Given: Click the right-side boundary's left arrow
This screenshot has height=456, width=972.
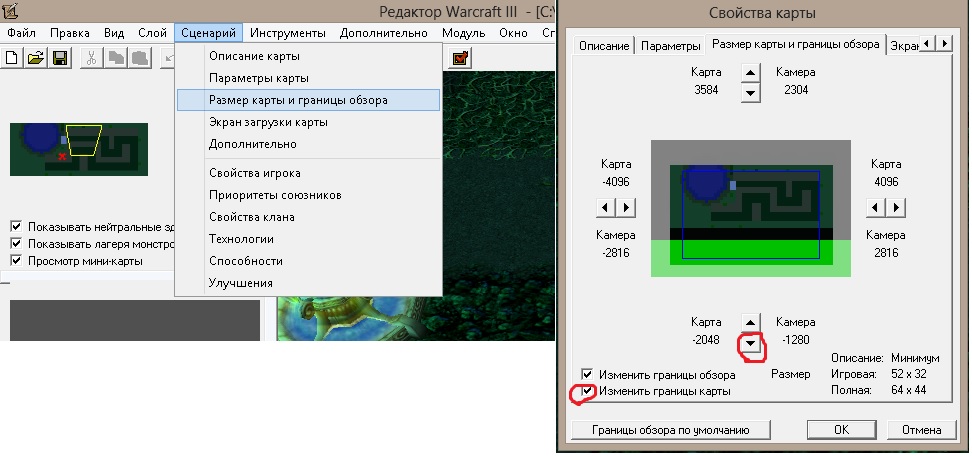Looking at the screenshot, I should point(875,207).
